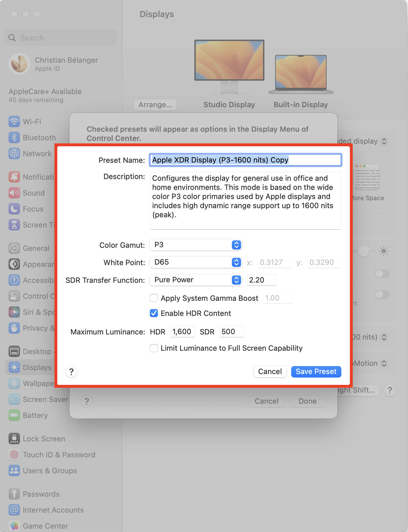The width and height of the screenshot is (408, 532).
Task: Click the Night Shift... button
Action: point(359,390)
